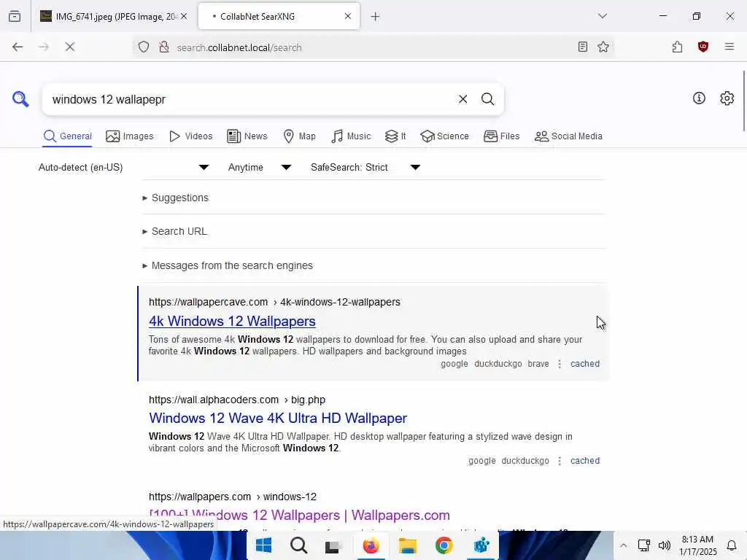Switch to the Music category
Viewport: 747px width, 560px height.
351,136
